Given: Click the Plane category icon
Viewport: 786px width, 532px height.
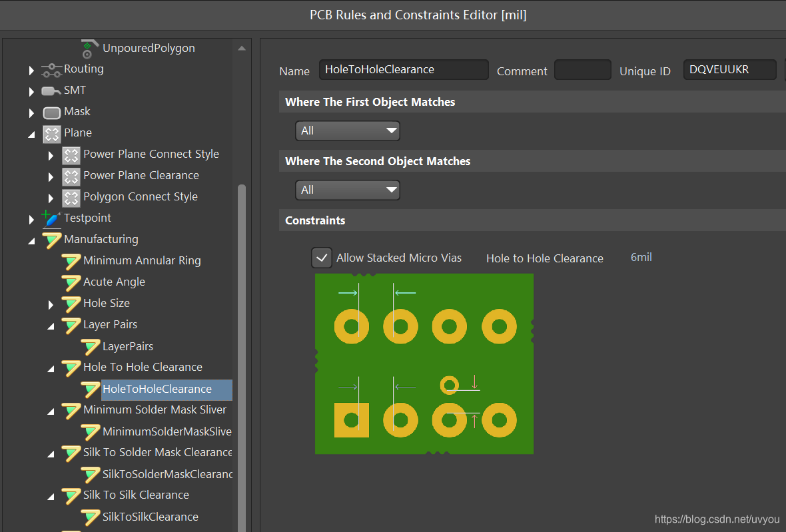Looking at the screenshot, I should (51, 133).
